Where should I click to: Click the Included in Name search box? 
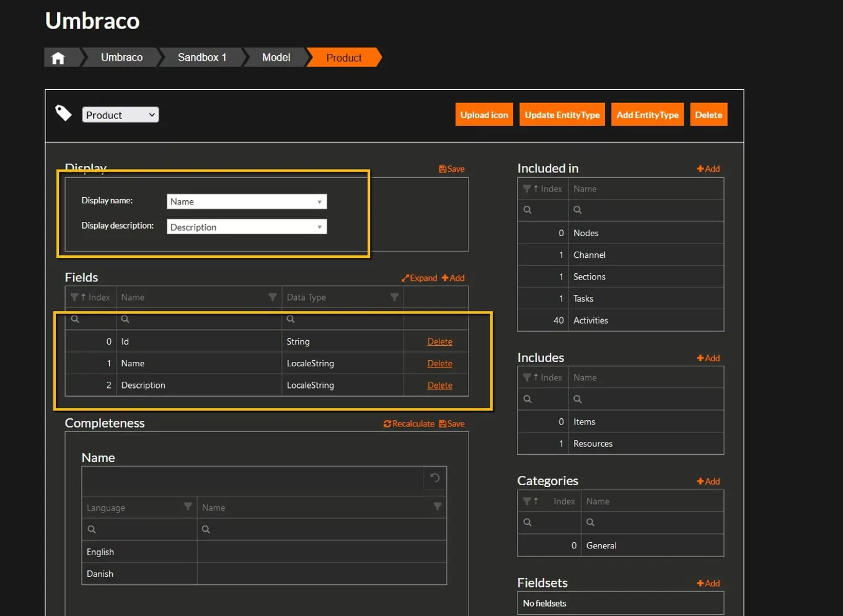coord(646,210)
